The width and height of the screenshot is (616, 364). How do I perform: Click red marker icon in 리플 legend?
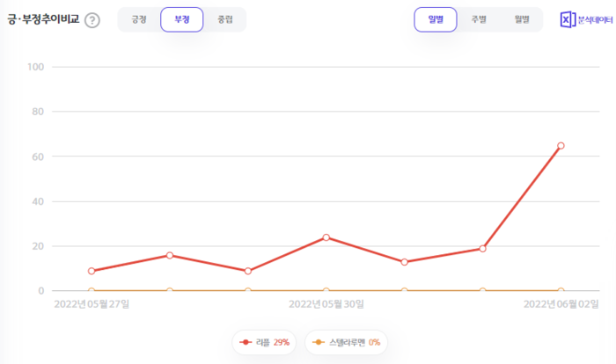pyautogui.click(x=246, y=342)
